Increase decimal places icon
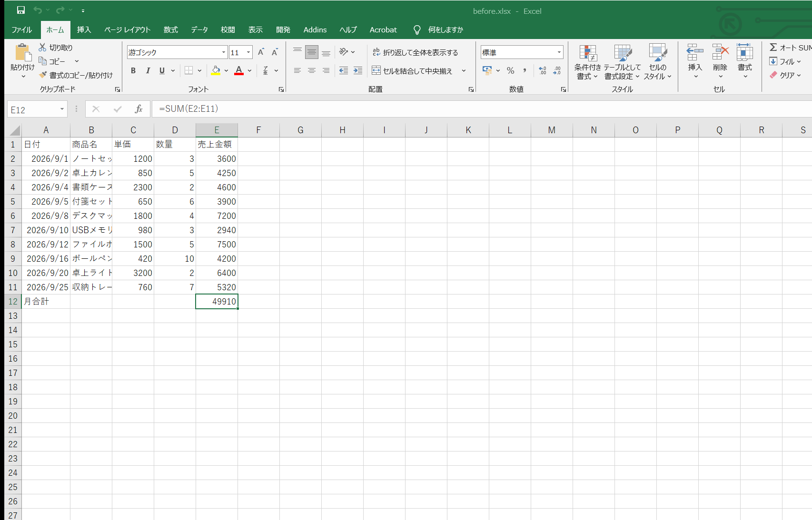Screen dimensions: 812x520 click(x=543, y=70)
